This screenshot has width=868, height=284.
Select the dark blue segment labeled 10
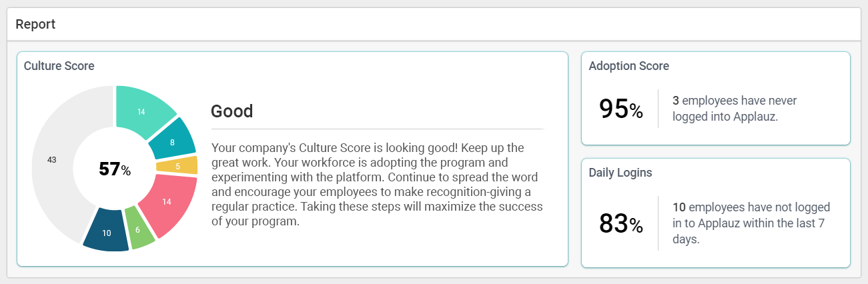pos(107,233)
